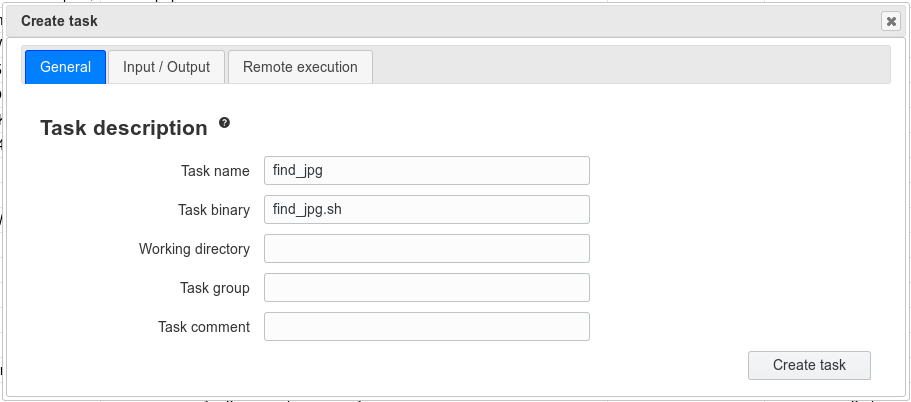Click the Task name label
The height and width of the screenshot is (402, 911).
(x=215, y=171)
